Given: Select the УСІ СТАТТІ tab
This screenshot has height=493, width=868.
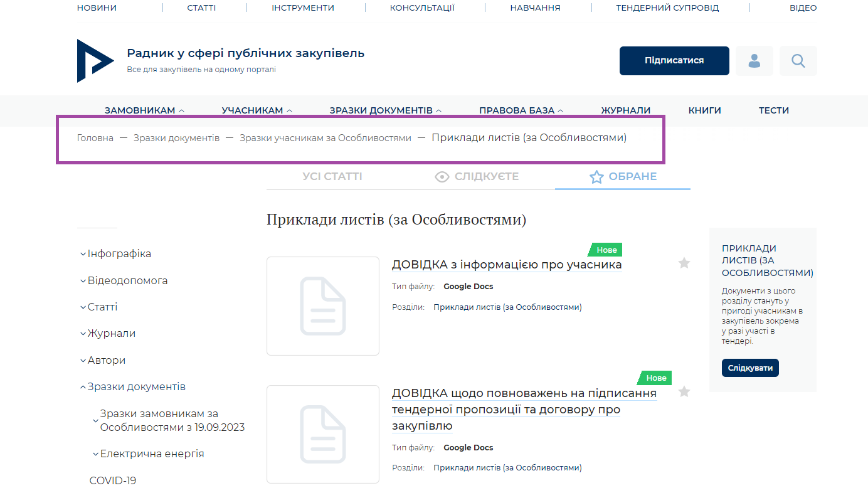Looking at the screenshot, I should [332, 177].
